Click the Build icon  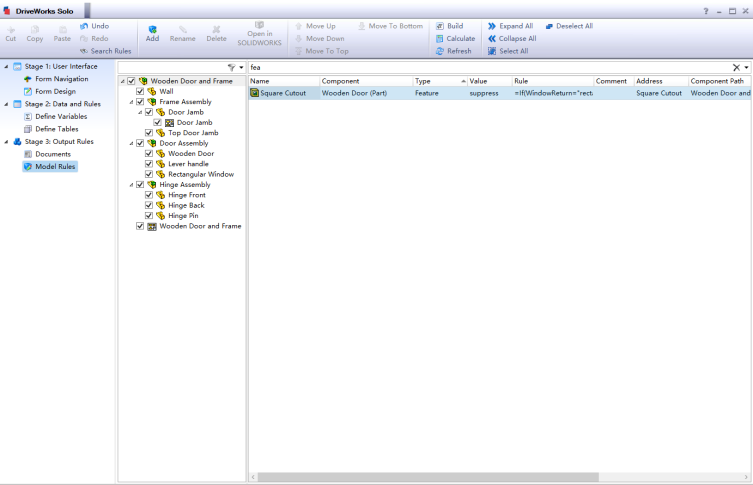449,26
